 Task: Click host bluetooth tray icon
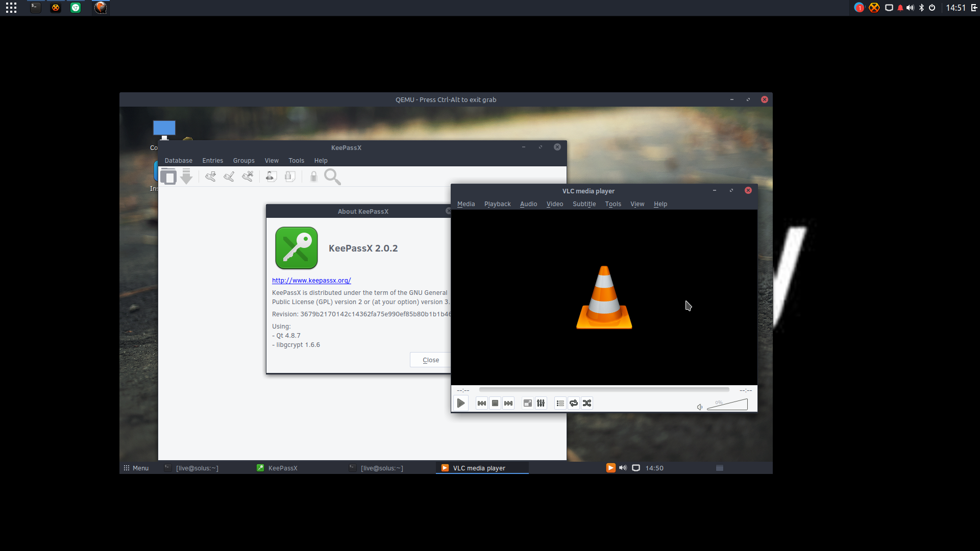(921, 8)
